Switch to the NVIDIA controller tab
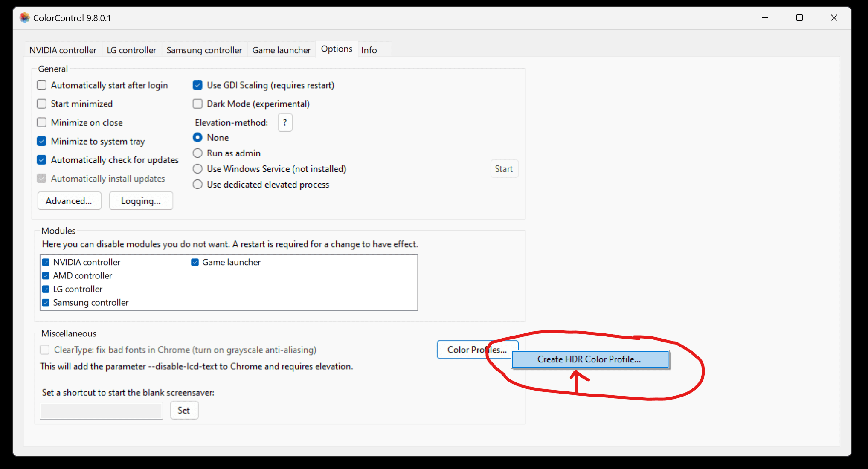This screenshot has width=868, height=469. (x=63, y=50)
